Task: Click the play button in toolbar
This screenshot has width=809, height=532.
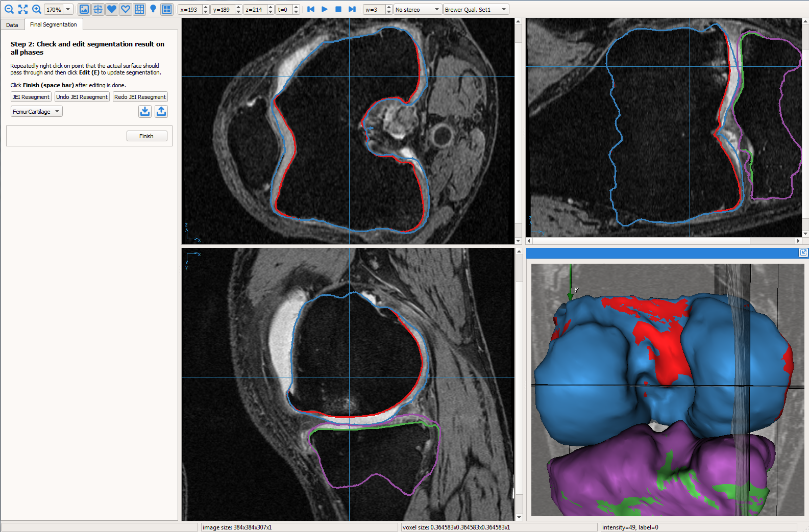Action: click(x=325, y=9)
